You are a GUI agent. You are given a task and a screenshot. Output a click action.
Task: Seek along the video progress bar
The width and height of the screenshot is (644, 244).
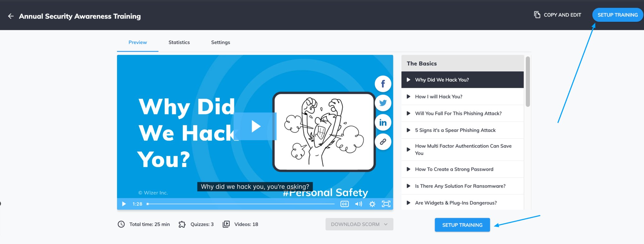pos(241,204)
